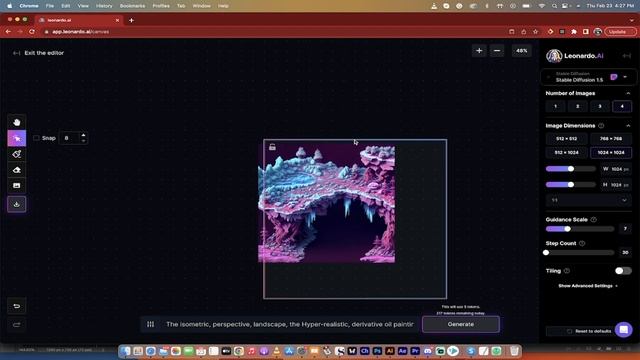Click the Chrome Update button
The height and width of the screenshot is (360, 640).
(619, 31)
